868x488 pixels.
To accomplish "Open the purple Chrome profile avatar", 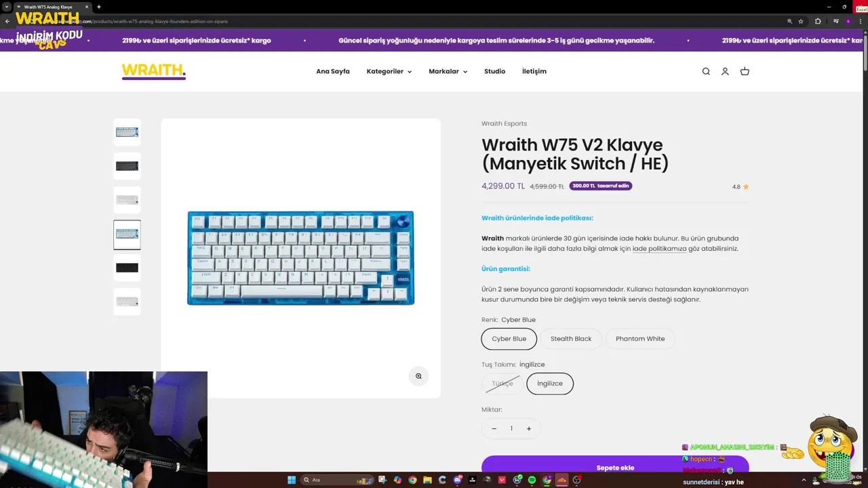I will coord(848,21).
